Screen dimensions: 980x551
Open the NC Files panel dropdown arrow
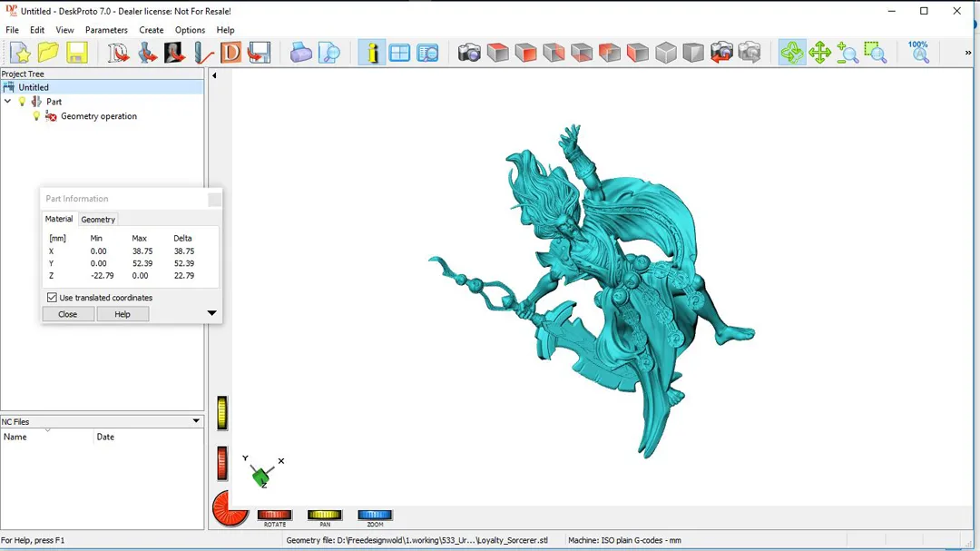tap(196, 421)
